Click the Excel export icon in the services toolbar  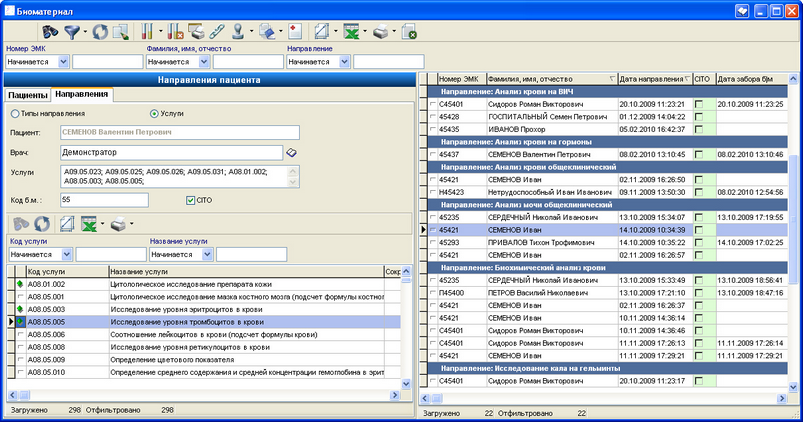89,224
